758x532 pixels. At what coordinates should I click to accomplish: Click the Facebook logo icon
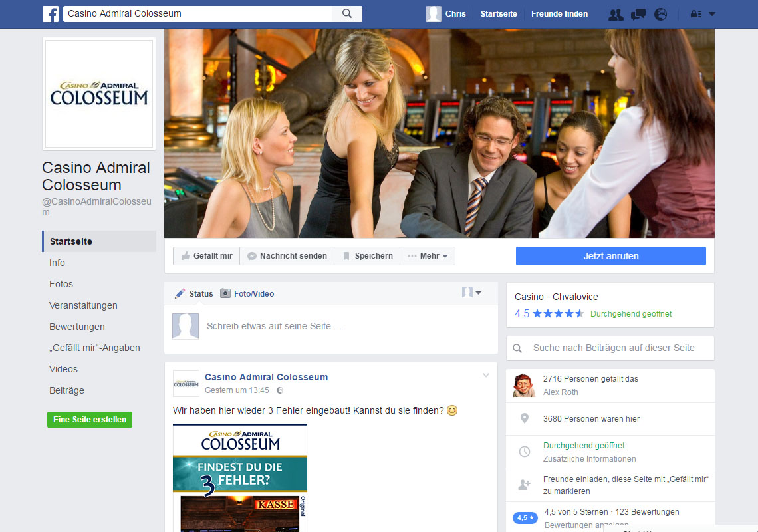[x=51, y=14]
